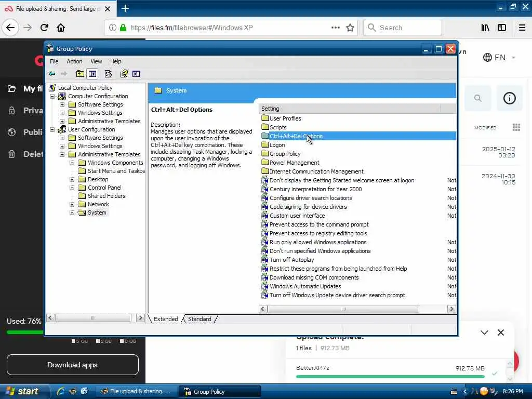
Task: Expand the Windows Components node
Action: [x=72, y=163]
